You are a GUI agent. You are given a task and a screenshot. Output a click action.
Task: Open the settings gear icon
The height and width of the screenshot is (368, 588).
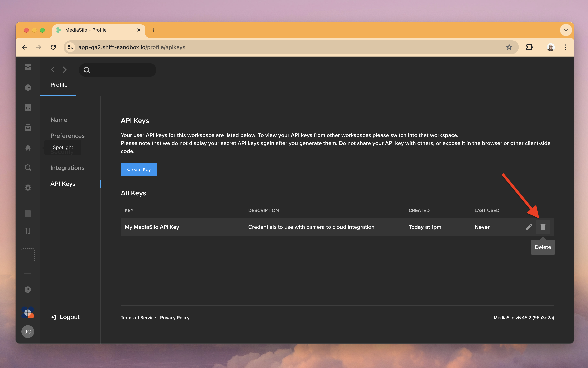pyautogui.click(x=28, y=187)
